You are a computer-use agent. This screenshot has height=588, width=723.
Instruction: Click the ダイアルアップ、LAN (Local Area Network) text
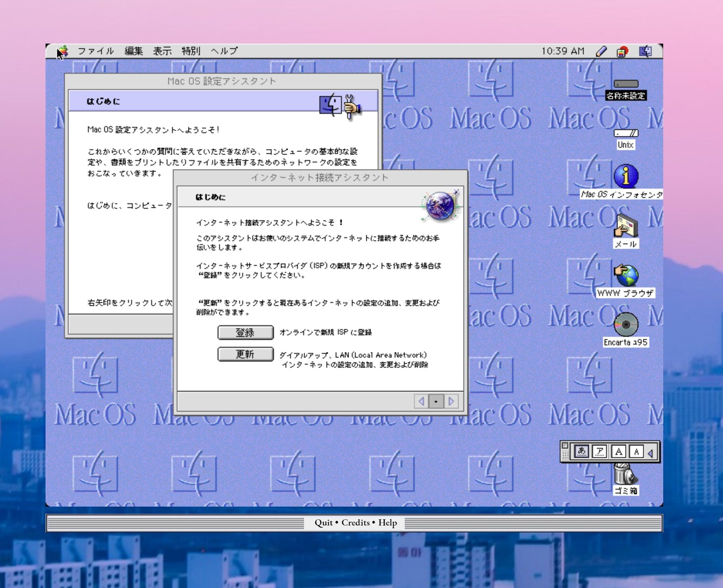coord(353,355)
